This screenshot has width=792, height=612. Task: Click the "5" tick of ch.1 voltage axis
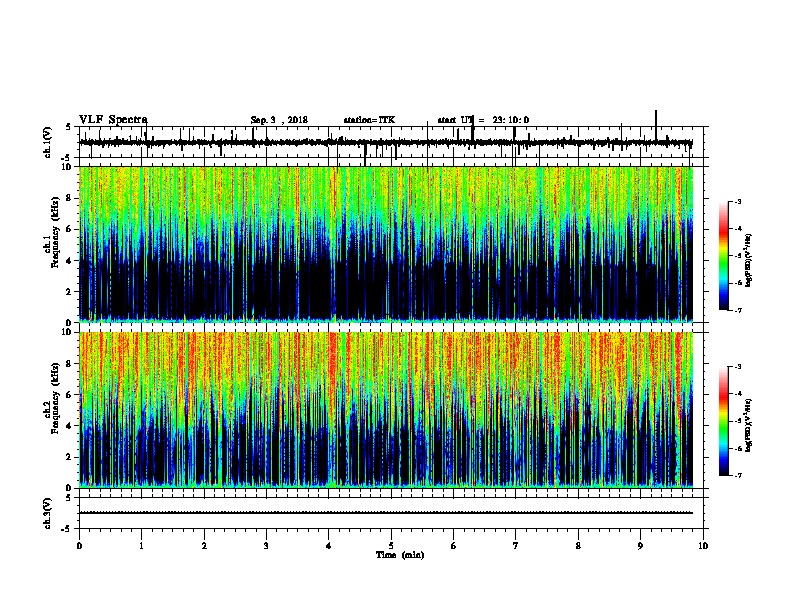tap(69, 127)
